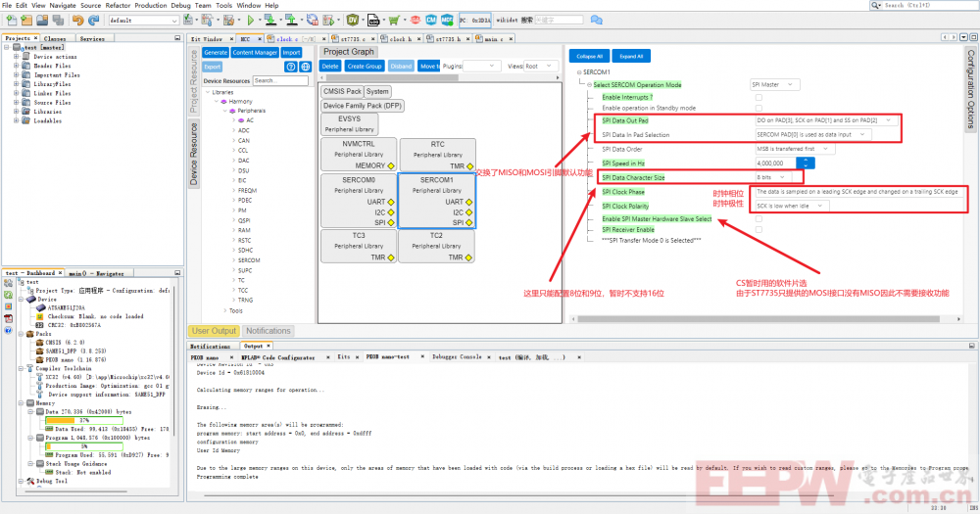Launch the MCC toolbar icon

pos(447,20)
